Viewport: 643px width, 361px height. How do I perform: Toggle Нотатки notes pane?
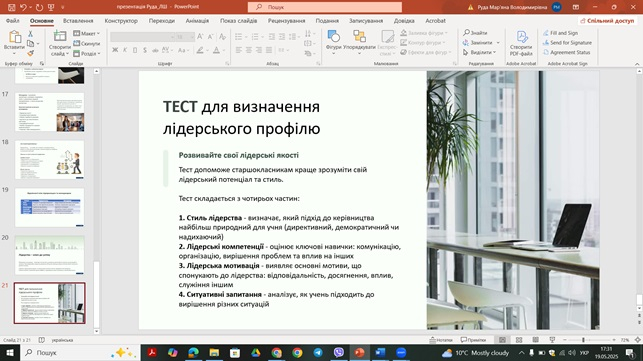(x=441, y=340)
